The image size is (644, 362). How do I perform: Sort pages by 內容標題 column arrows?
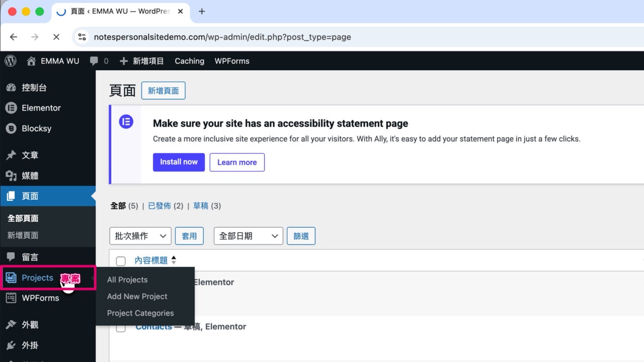(x=174, y=260)
